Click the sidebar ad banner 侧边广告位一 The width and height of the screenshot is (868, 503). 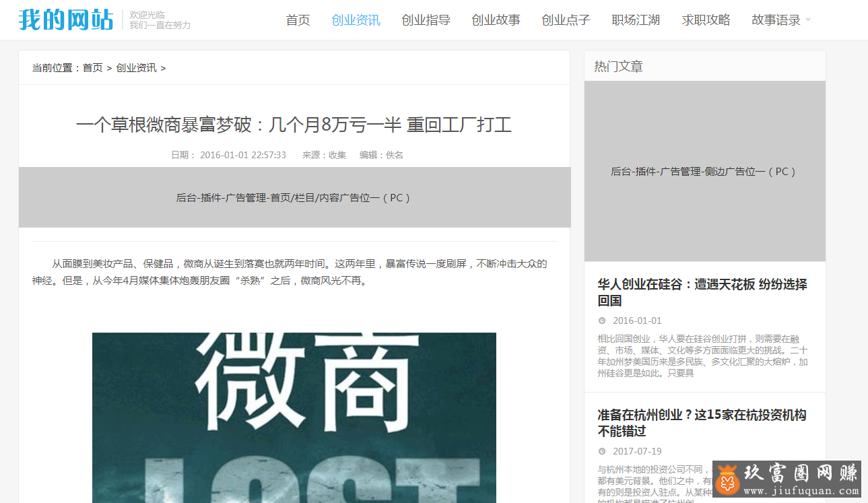704,171
